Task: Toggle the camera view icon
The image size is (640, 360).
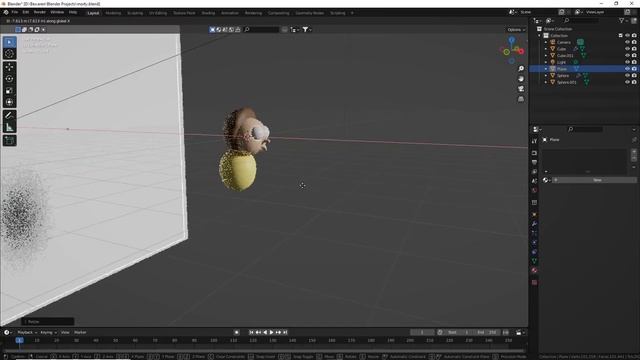Action: pyautogui.click(x=521, y=89)
